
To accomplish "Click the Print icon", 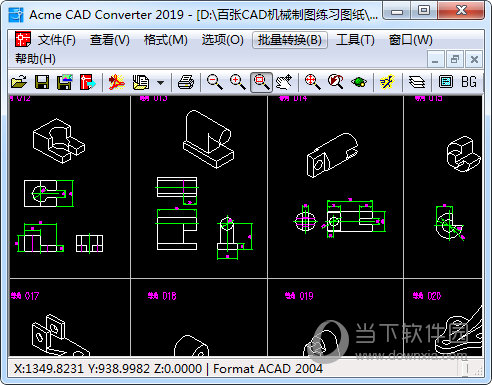I will coord(186,82).
